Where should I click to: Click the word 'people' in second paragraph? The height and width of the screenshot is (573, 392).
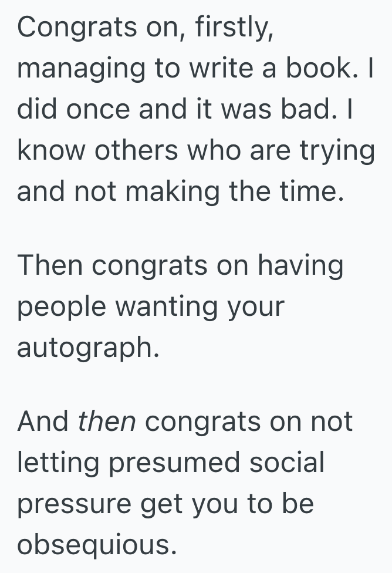pos(61,308)
